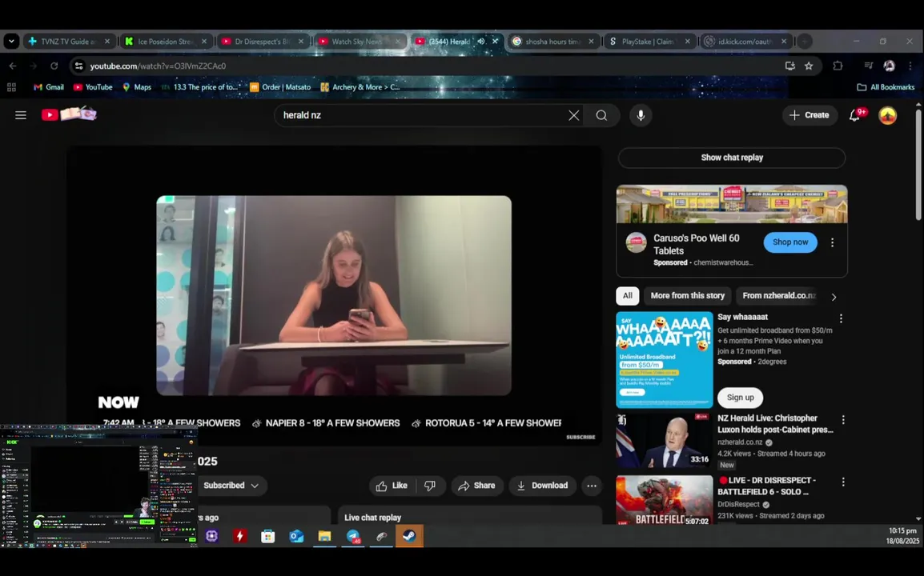Open the YouTube account avatar menu
This screenshot has width=924, height=576.
(x=887, y=115)
